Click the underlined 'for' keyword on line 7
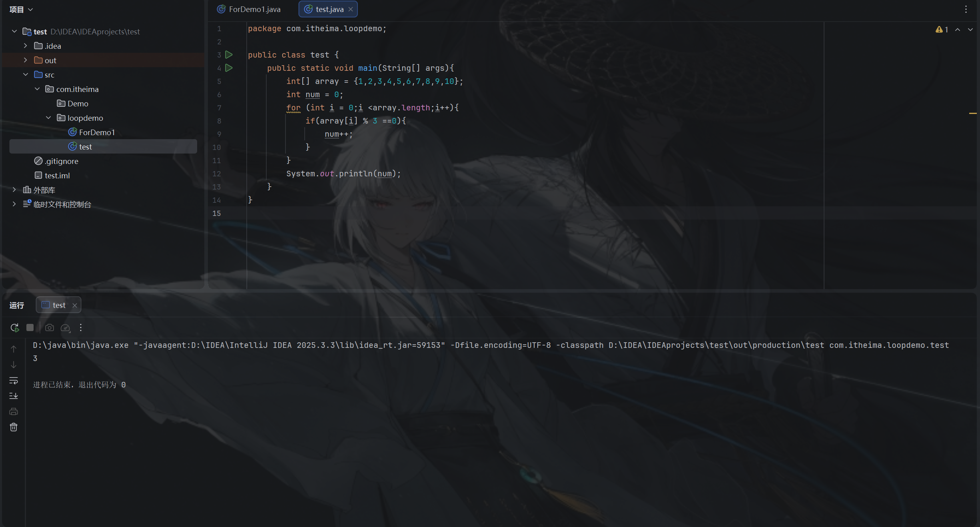 click(293, 108)
